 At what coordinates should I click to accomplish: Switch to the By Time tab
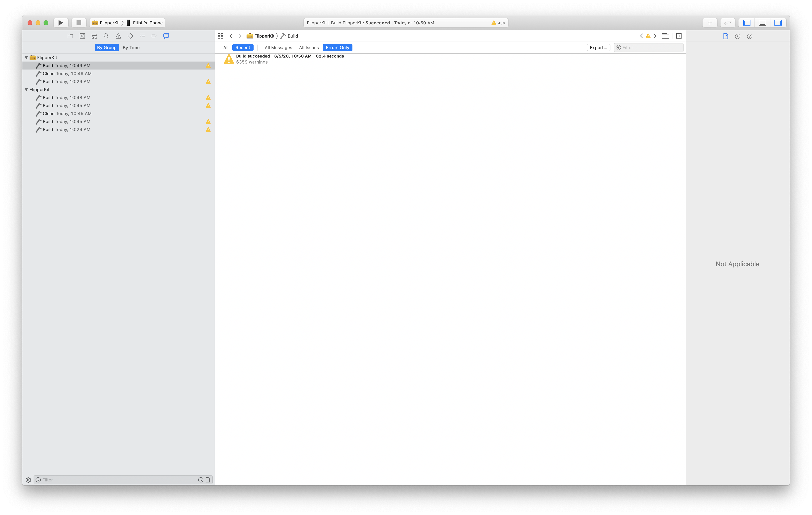click(x=131, y=48)
